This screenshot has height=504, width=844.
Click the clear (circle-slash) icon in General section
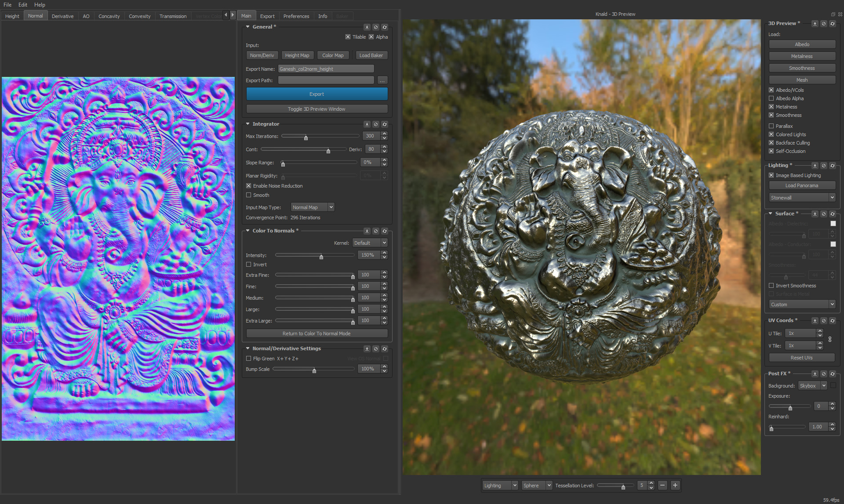(x=375, y=27)
